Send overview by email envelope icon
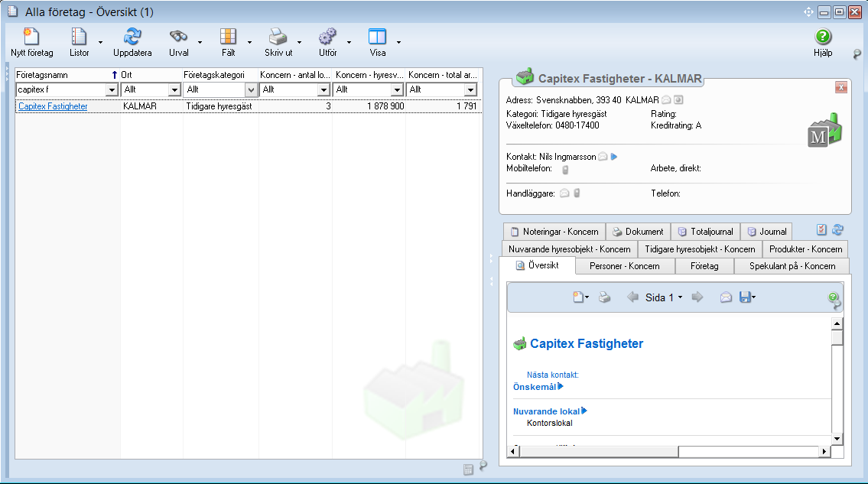 click(x=726, y=297)
